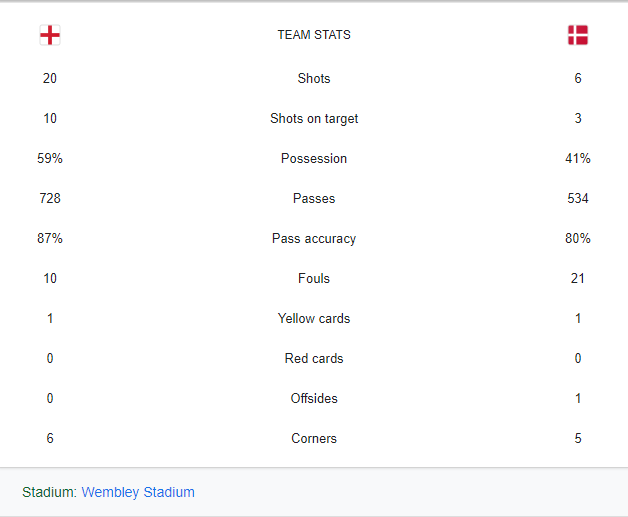Select the Offsides stat label

click(314, 398)
